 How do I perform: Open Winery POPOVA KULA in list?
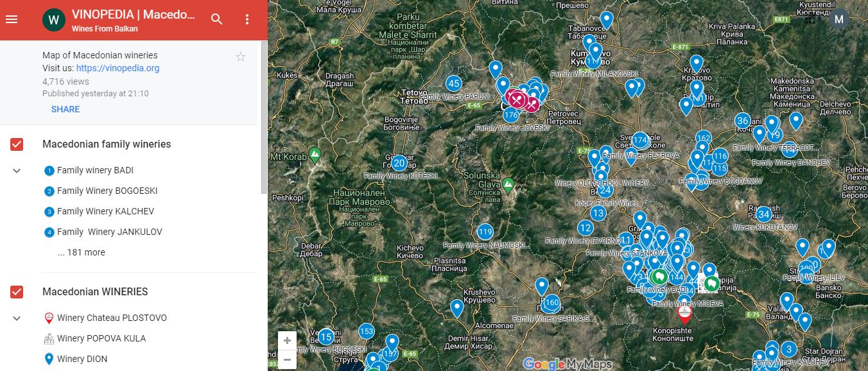click(x=101, y=338)
